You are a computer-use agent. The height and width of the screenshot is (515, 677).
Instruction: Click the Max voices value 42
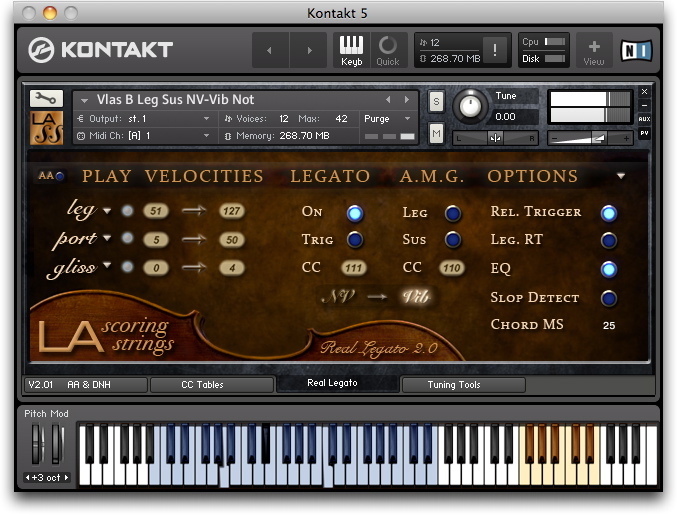pos(341,119)
